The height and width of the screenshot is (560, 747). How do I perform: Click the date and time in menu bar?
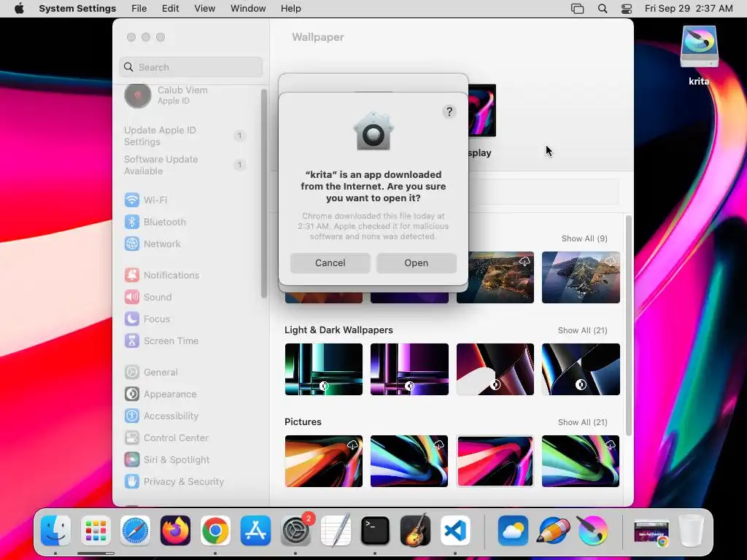(x=689, y=9)
